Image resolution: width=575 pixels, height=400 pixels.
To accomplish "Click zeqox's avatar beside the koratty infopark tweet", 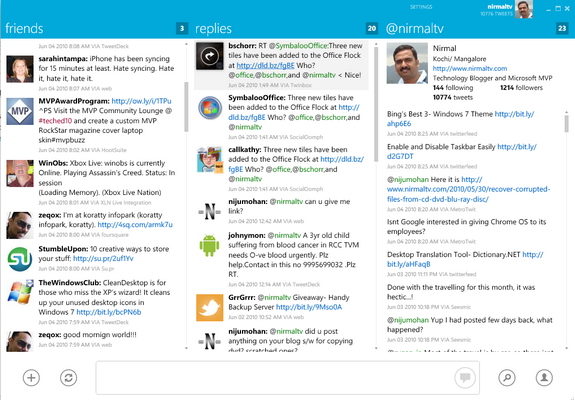I will click(x=20, y=225).
